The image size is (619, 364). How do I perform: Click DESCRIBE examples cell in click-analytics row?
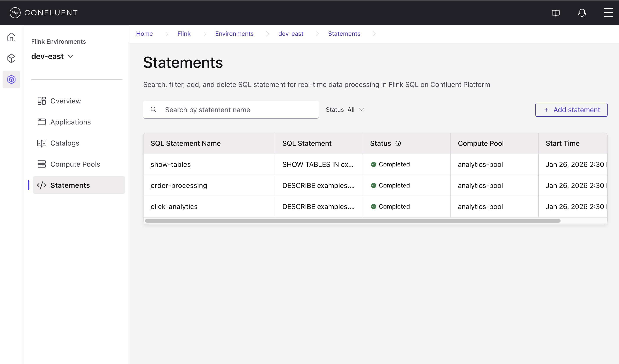[x=318, y=207]
